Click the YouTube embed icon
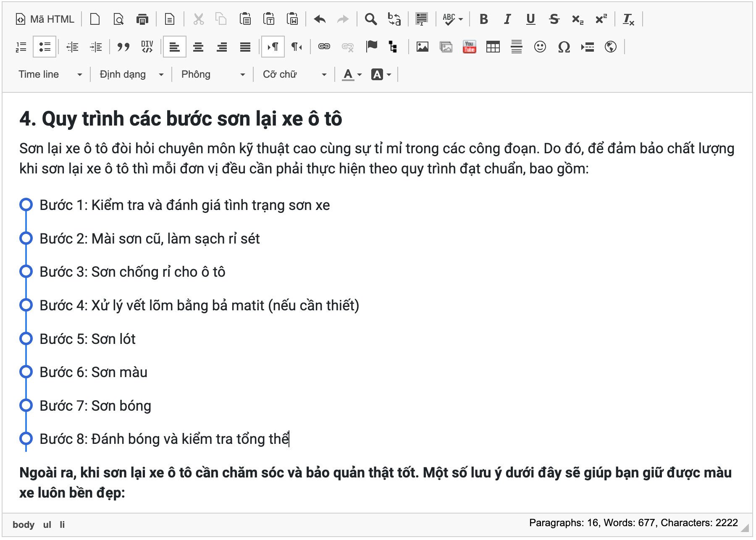This screenshot has width=756, height=540. (x=469, y=47)
